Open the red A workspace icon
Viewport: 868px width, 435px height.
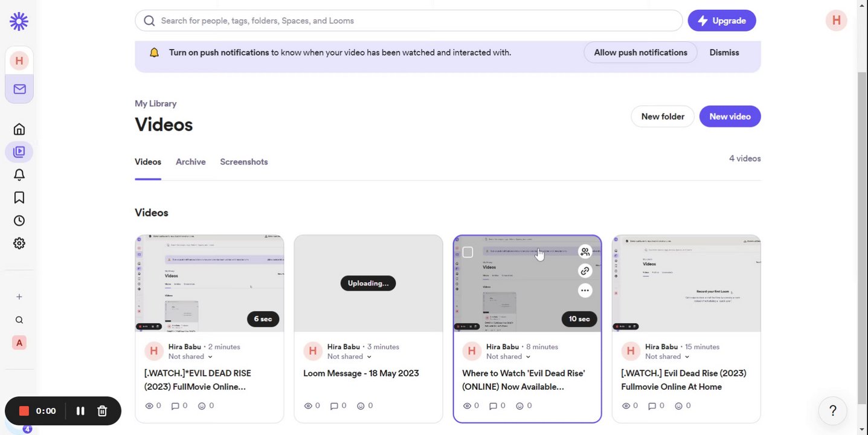[19, 343]
